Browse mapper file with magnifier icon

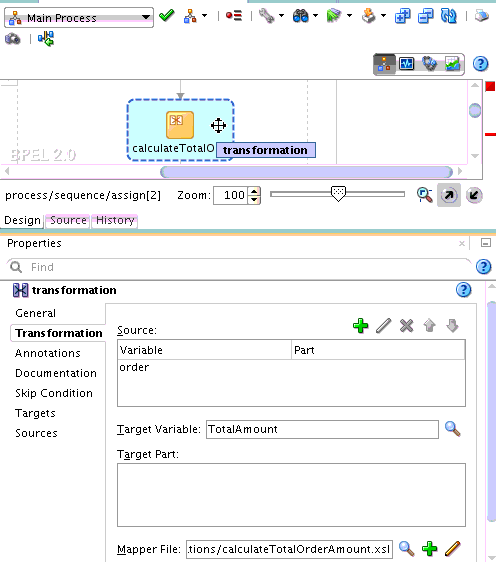[x=407, y=549]
